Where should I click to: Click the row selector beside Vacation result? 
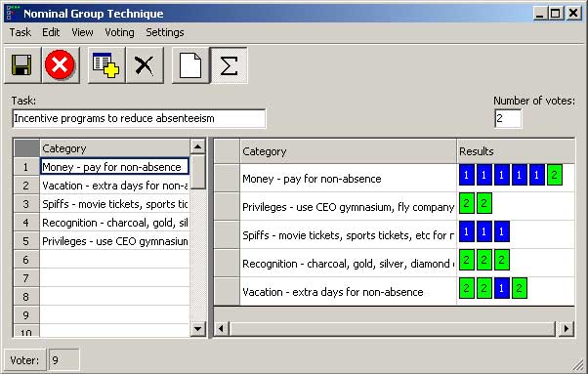(x=227, y=292)
